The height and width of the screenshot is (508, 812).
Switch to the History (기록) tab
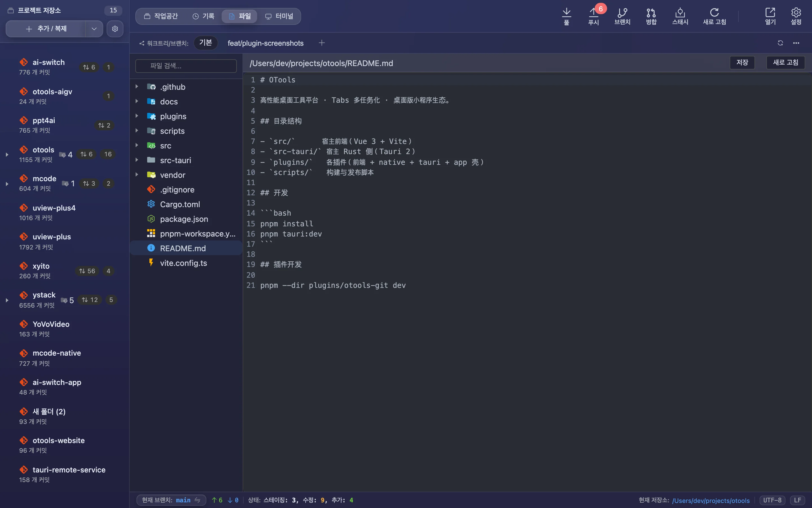[x=204, y=16]
